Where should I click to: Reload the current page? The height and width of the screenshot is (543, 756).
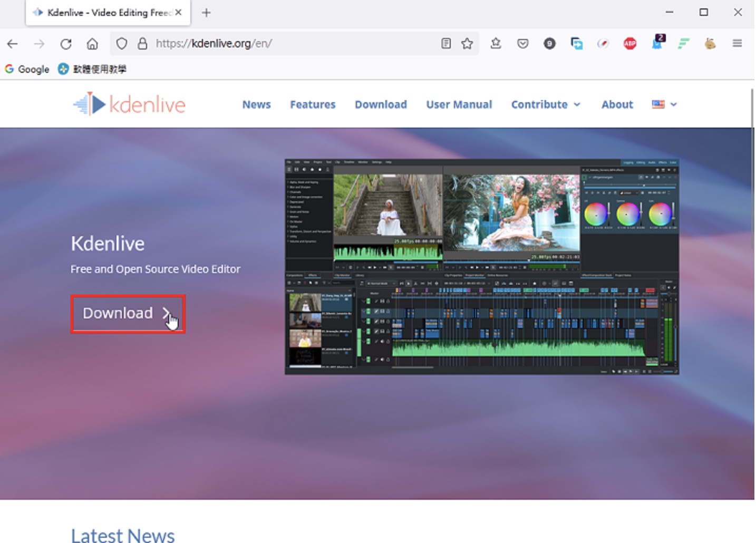coord(66,44)
